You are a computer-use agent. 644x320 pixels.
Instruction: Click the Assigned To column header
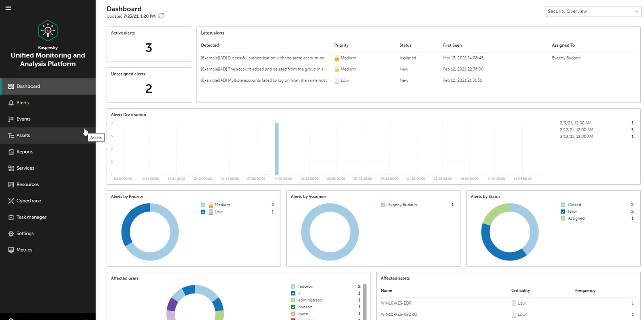[563, 45]
